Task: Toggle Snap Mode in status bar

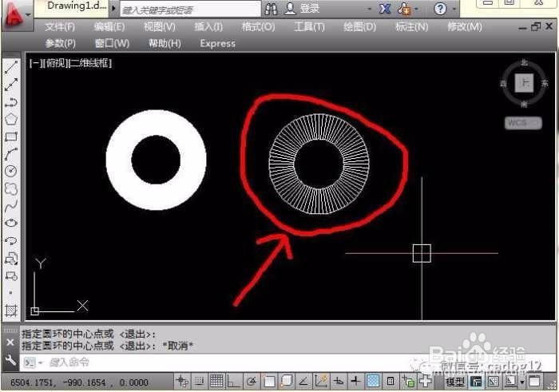Action: [200, 382]
